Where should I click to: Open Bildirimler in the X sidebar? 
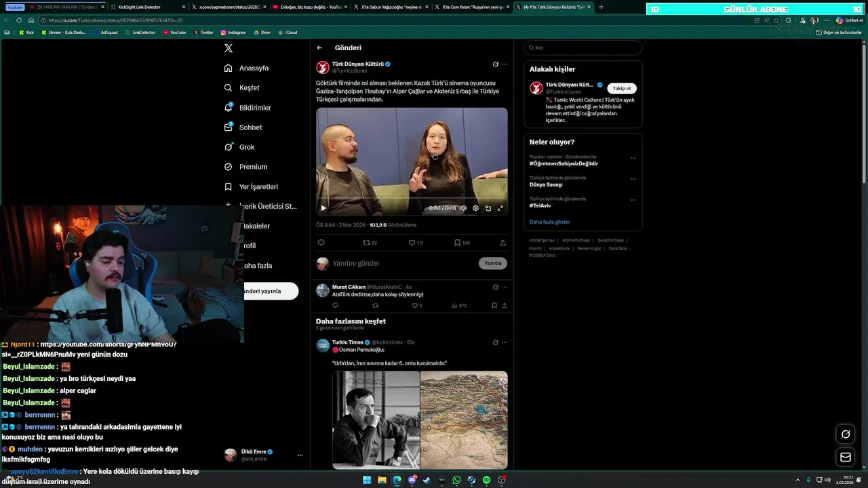coord(248,108)
